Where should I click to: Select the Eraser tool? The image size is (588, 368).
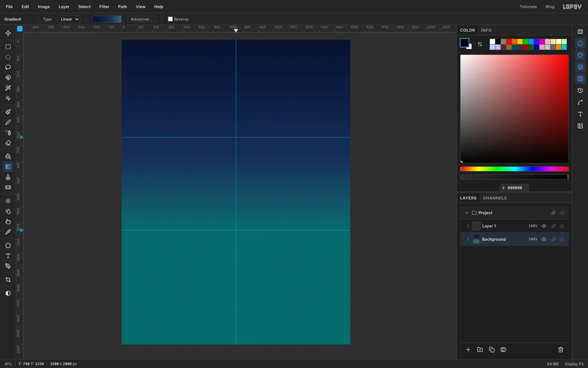8,143
